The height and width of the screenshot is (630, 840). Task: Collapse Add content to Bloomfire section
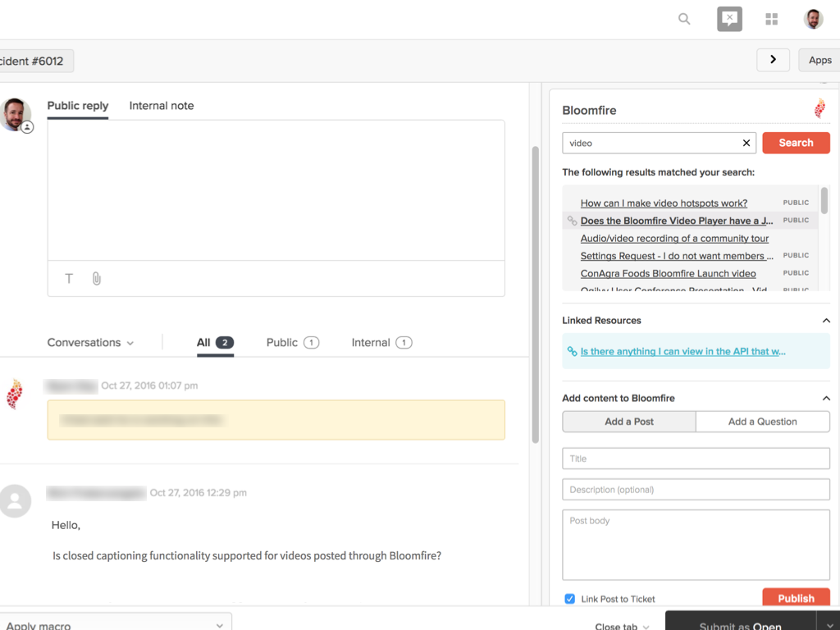[826, 398]
